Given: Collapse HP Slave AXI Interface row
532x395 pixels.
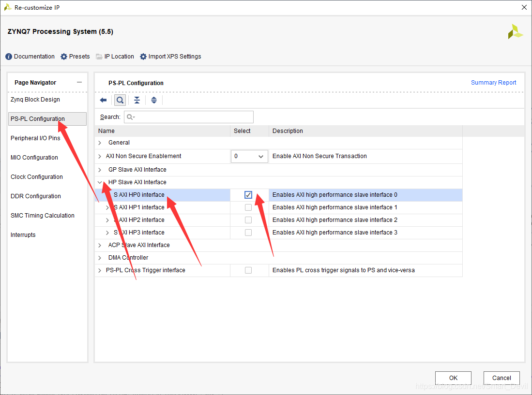Looking at the screenshot, I should pos(100,182).
